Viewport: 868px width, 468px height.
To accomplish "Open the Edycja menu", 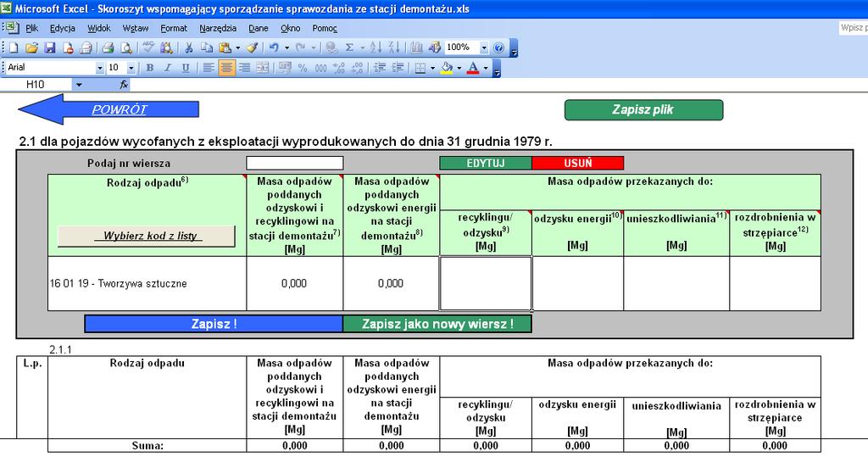I will point(62,28).
